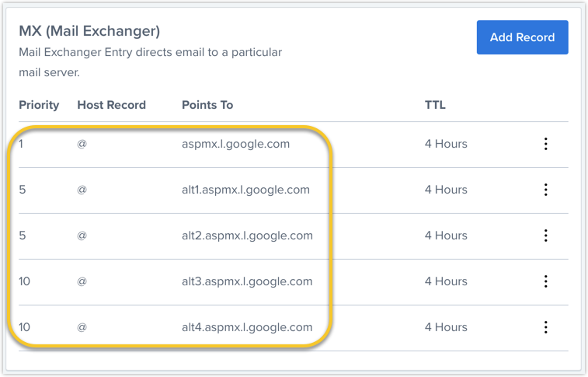Image resolution: width=588 pixels, height=377 pixels.
Task: Click the Add Record button
Action: click(x=522, y=37)
